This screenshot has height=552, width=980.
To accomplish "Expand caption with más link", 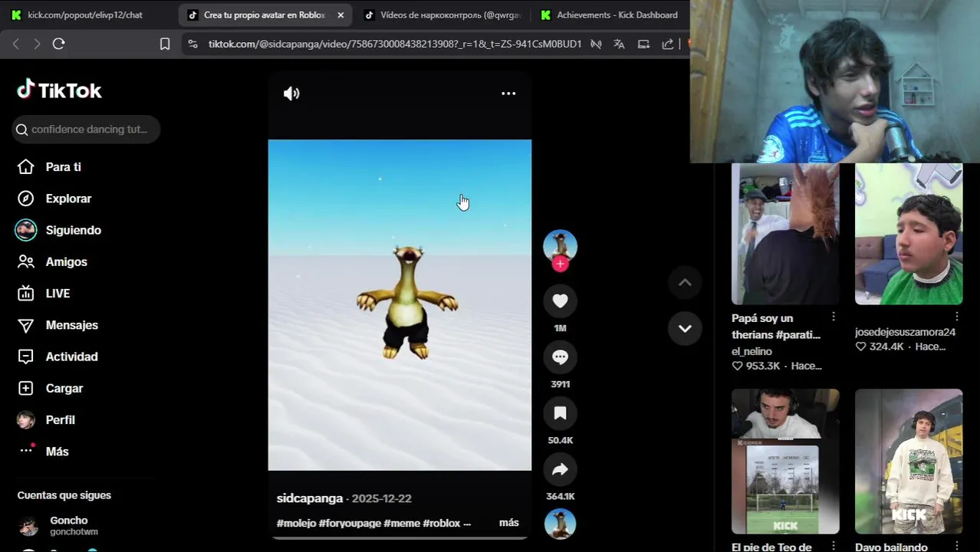I will pyautogui.click(x=509, y=523).
